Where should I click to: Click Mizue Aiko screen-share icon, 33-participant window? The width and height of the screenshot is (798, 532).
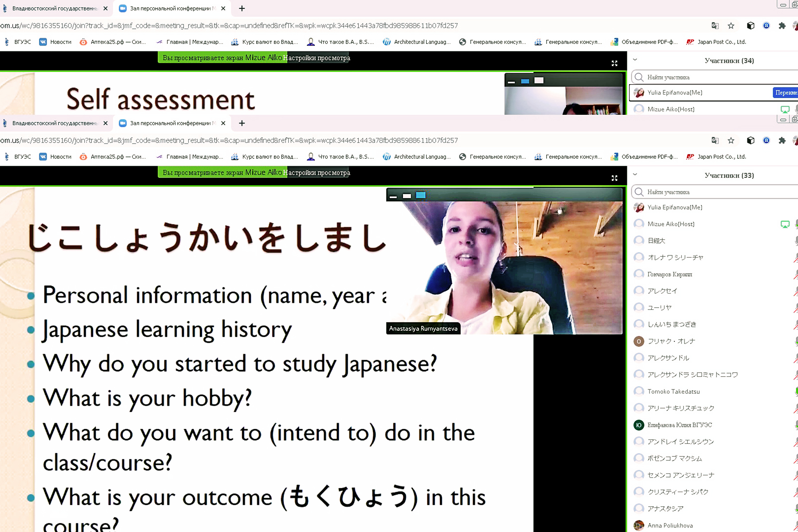[785, 224]
